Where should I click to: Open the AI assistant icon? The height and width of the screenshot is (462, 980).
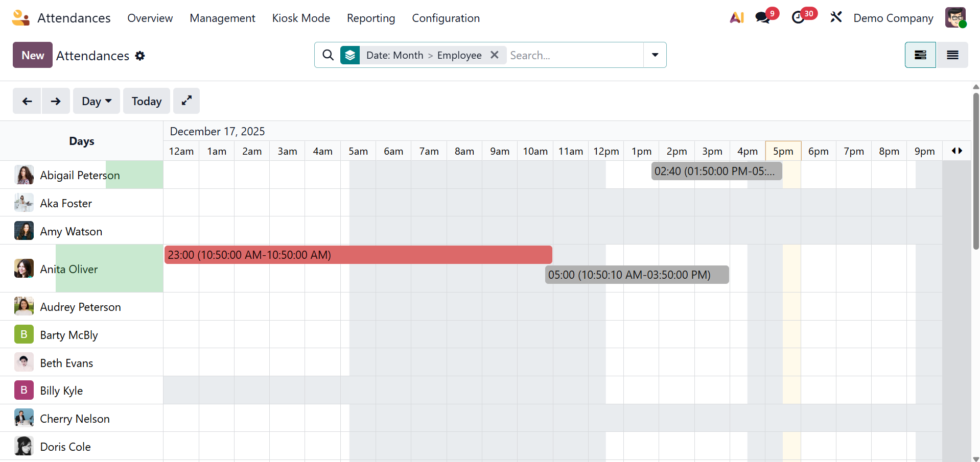[737, 18]
